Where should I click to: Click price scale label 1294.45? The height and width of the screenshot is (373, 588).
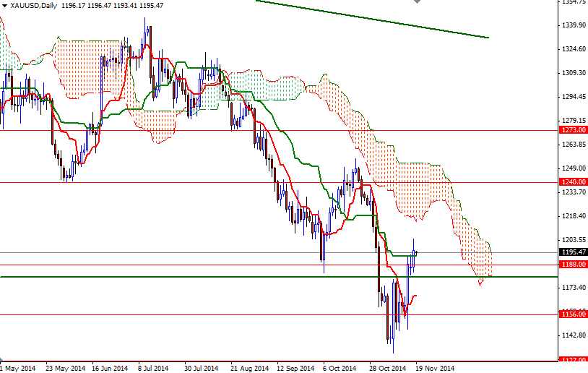coord(574,97)
